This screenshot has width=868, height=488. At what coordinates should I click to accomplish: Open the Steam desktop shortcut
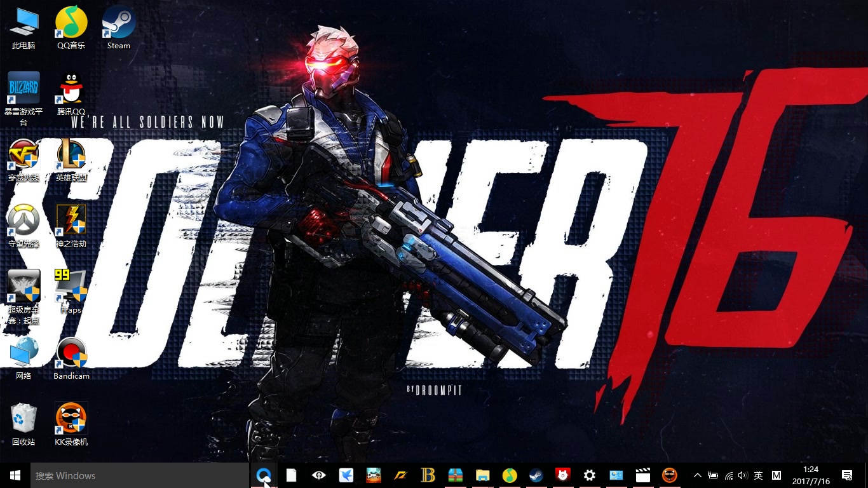click(x=119, y=29)
